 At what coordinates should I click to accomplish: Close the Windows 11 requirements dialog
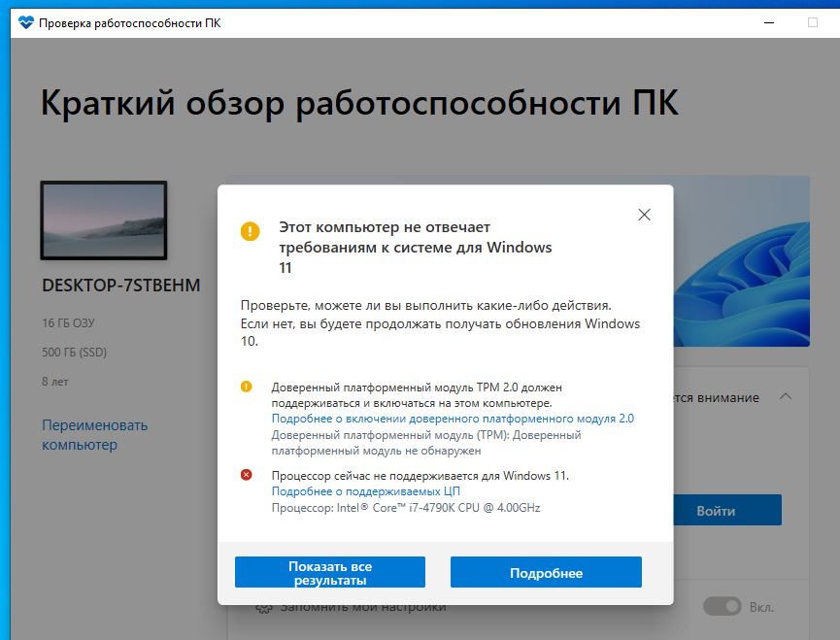pos(644,215)
